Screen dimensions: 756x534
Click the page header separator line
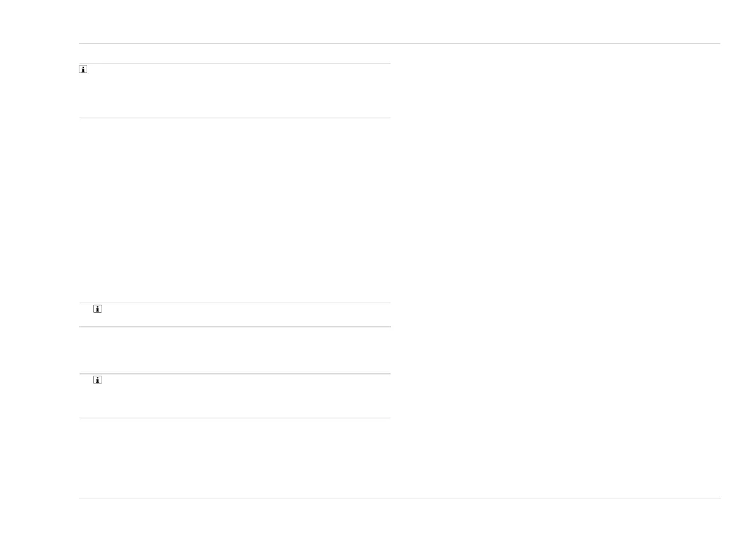399,43
